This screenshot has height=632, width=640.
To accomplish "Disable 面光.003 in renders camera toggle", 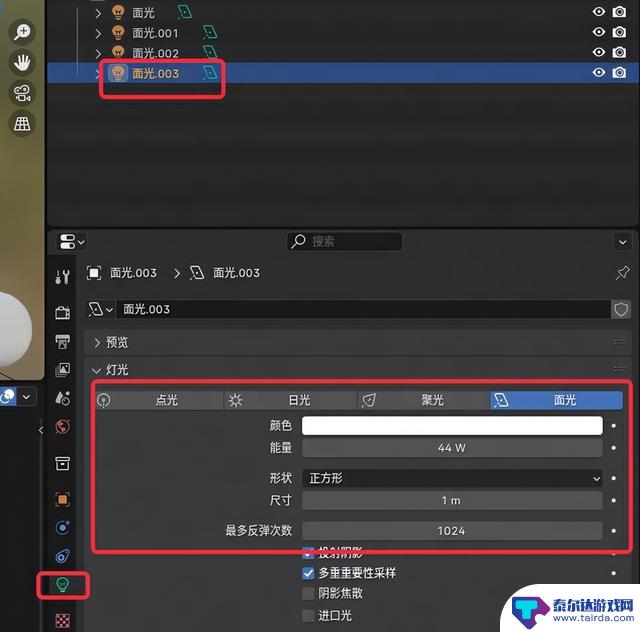I will [619, 73].
